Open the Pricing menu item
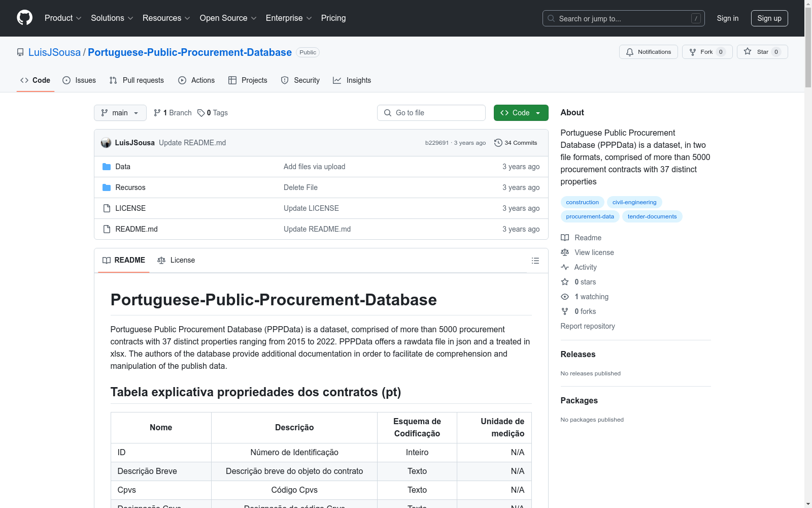The height and width of the screenshot is (508, 812). coord(333,18)
